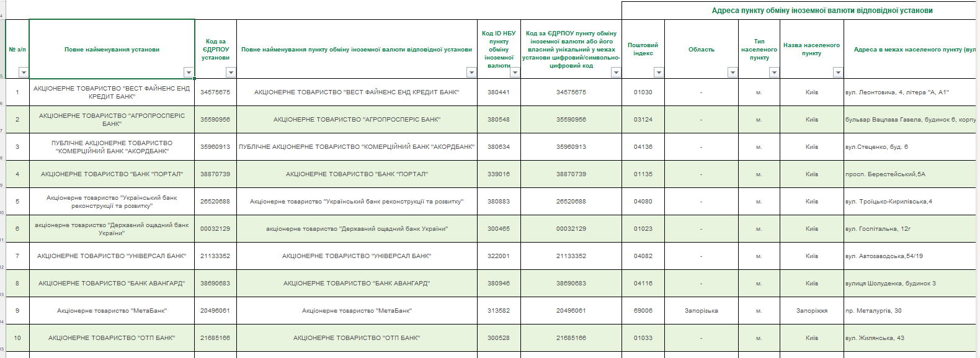This screenshot has height=358, width=980.
Task: Open the Поштовий індекс filter dropdown
Action: [659, 73]
